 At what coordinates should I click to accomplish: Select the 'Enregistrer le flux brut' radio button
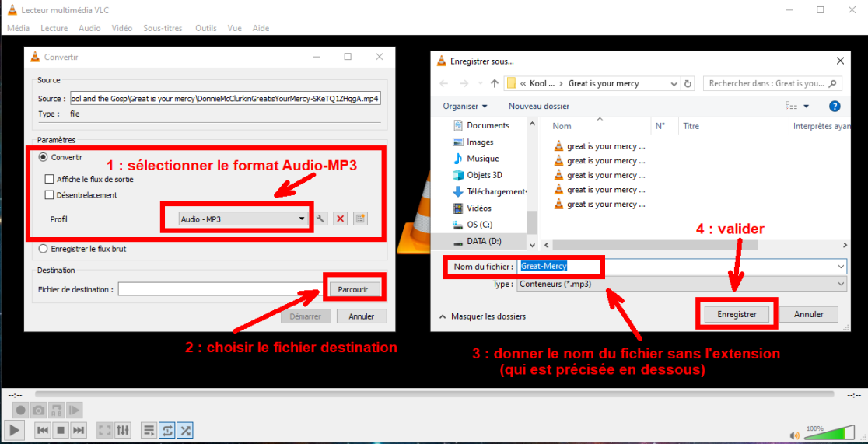pos(44,249)
